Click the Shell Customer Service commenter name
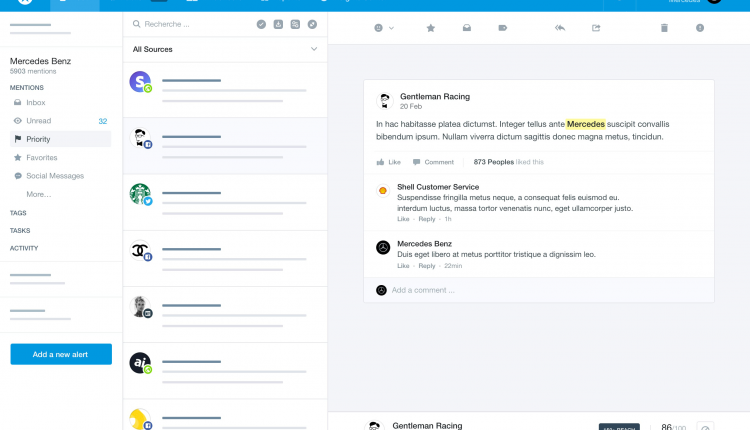The width and height of the screenshot is (750, 430). [438, 187]
